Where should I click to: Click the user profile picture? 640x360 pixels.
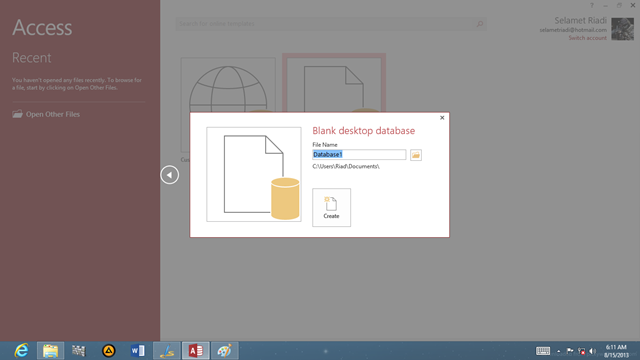pyautogui.click(x=622, y=29)
